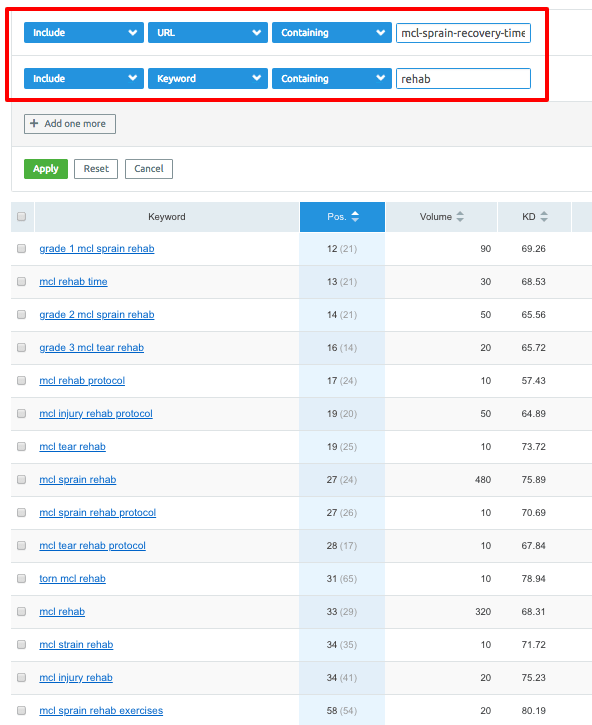Open the mcl sprain rehab keyword link
Screen dimensions: 592x725
[x=78, y=479]
